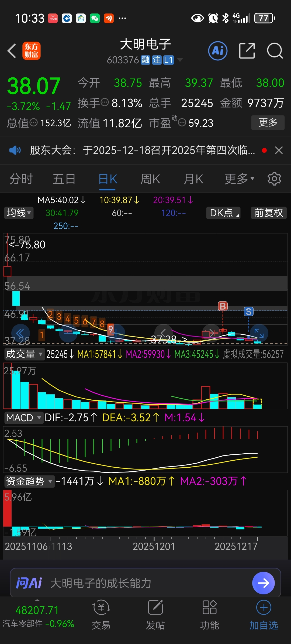This screenshot has height=644, width=291.
Task: Open chart settings gear icon
Action: (274, 179)
